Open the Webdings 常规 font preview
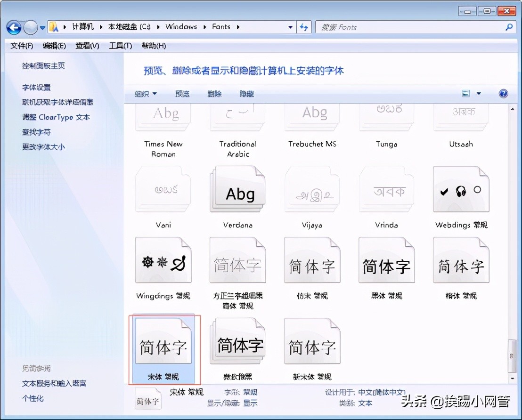522x420 pixels. (x=460, y=188)
